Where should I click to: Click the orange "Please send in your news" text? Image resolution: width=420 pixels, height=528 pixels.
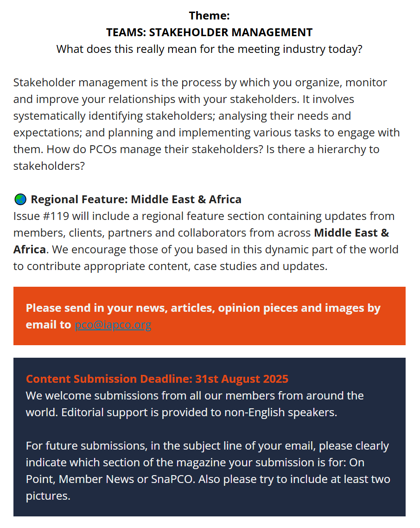203,308
